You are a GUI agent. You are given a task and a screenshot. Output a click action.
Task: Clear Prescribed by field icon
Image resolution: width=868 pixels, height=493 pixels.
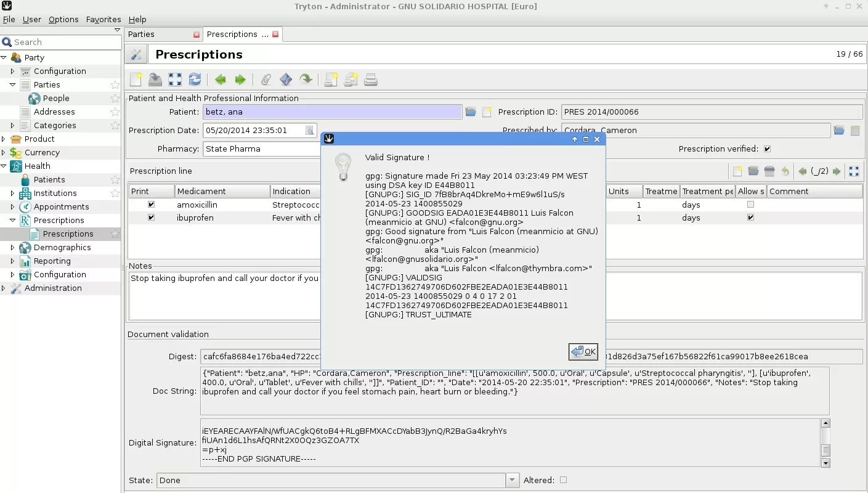(x=855, y=130)
